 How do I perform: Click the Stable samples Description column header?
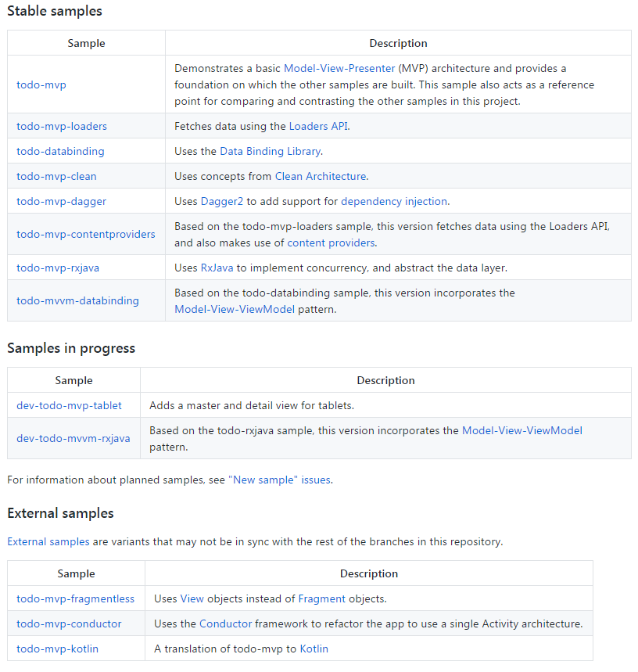click(x=398, y=43)
